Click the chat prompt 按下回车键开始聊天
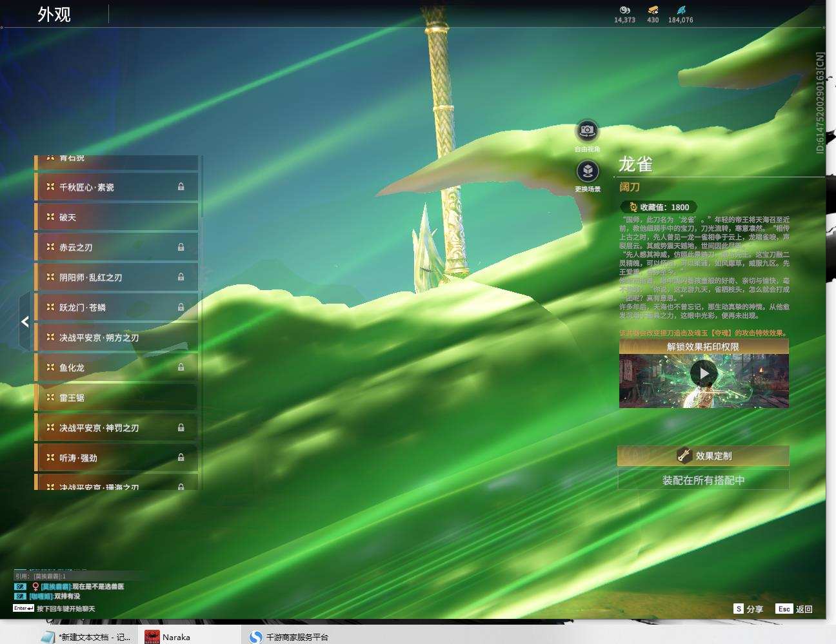 (x=66, y=609)
